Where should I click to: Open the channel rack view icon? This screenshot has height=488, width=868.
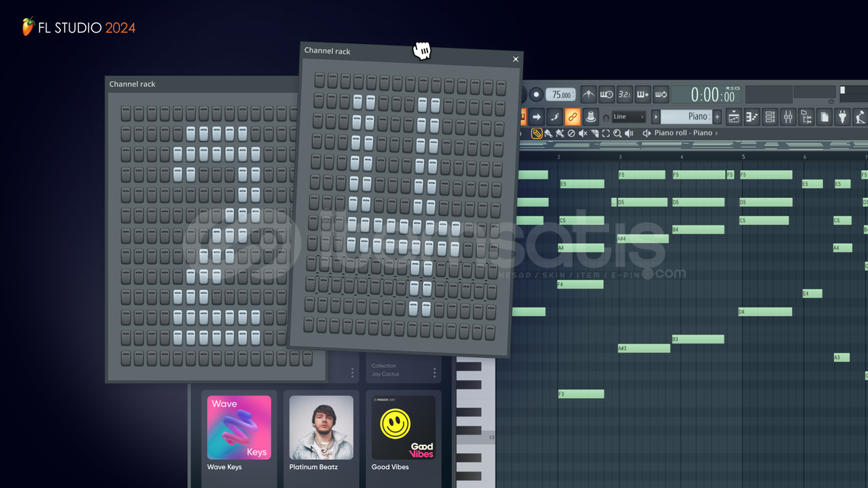point(770,116)
